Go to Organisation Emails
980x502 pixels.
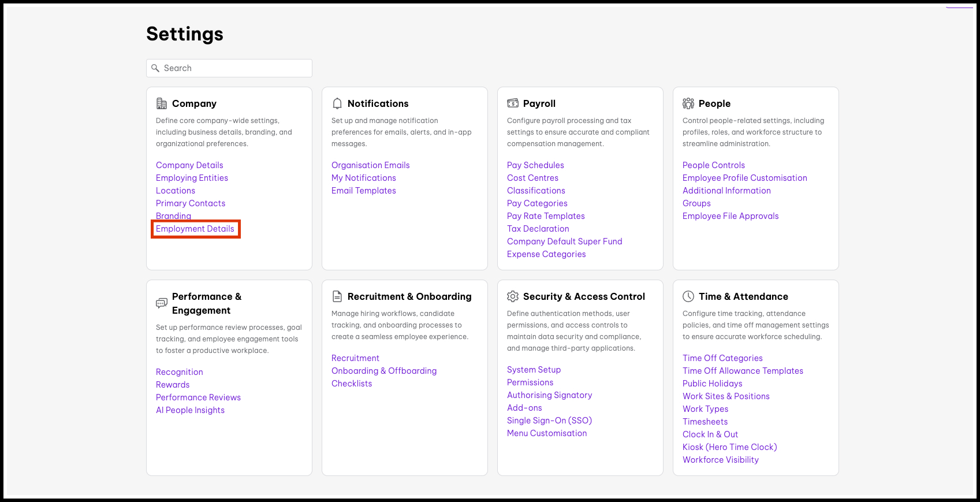[x=370, y=165]
